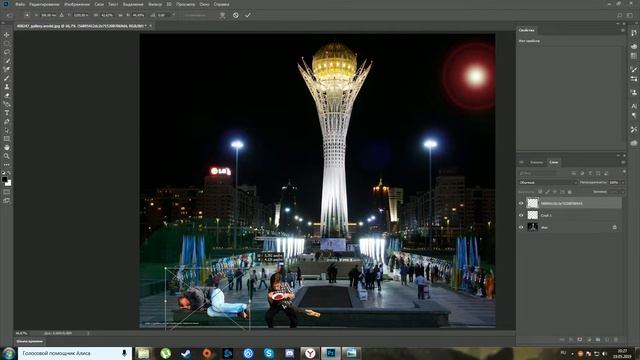The width and height of the screenshot is (640, 360).
Task: Open Character panel icon in right strip
Action: [x=633, y=106]
